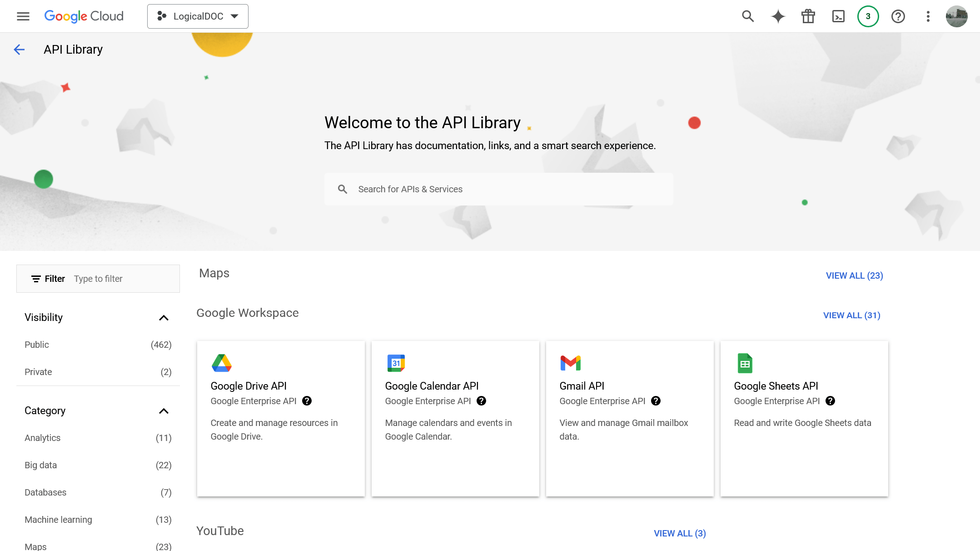980x551 pixels.
Task: Open the notifications badge showing 3
Action: click(868, 16)
